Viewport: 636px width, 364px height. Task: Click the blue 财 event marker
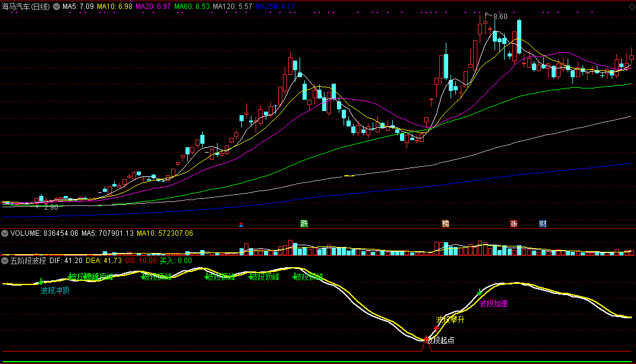[543, 223]
